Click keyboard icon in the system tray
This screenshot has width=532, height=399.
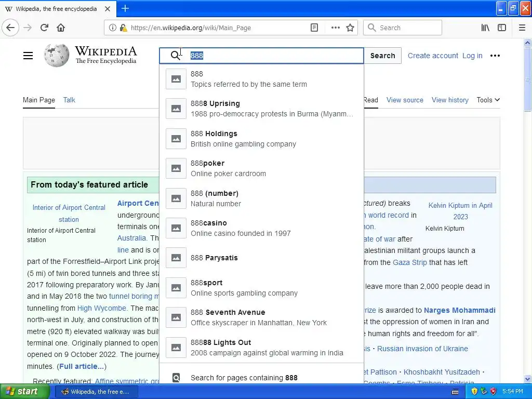(x=455, y=392)
